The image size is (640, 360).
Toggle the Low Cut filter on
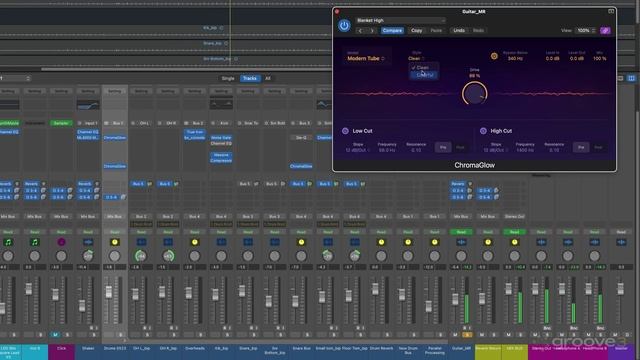click(345, 131)
